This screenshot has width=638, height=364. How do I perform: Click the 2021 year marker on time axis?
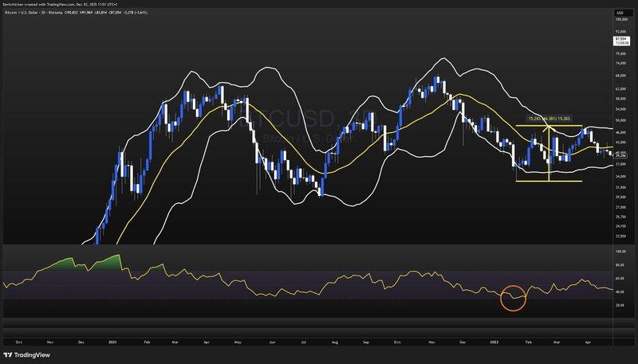point(112,340)
